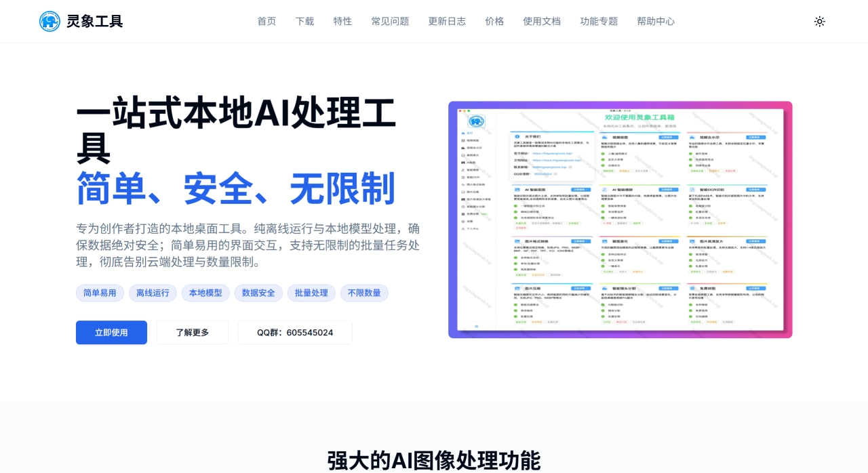The width and height of the screenshot is (868, 473).
Task: Click the QQ群：605545024 button
Action: coord(295,332)
